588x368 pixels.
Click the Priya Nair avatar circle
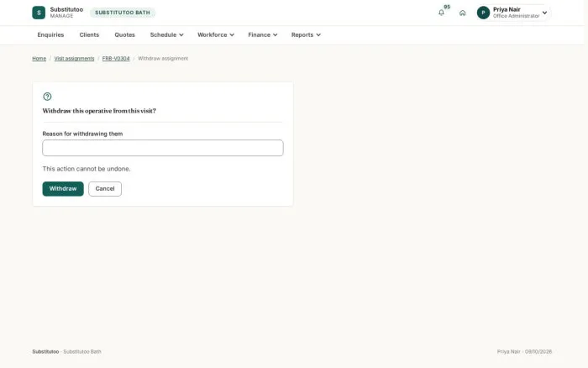[483, 13]
